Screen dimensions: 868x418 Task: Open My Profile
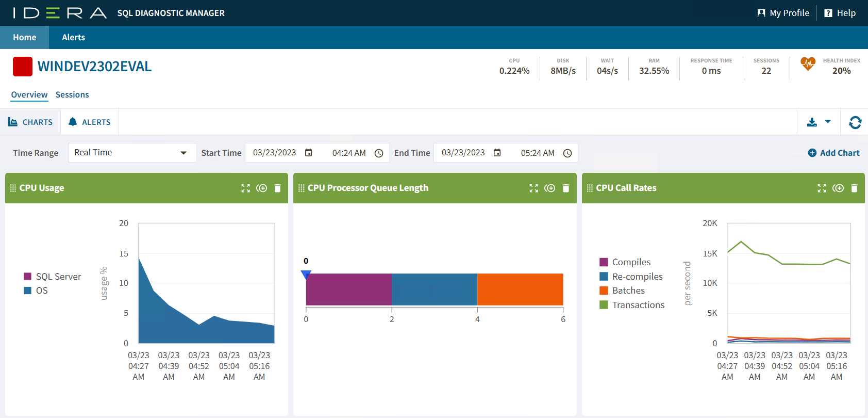tap(783, 13)
